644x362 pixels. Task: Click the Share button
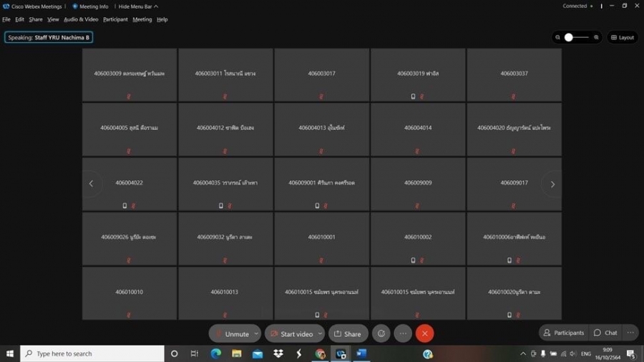(348, 333)
